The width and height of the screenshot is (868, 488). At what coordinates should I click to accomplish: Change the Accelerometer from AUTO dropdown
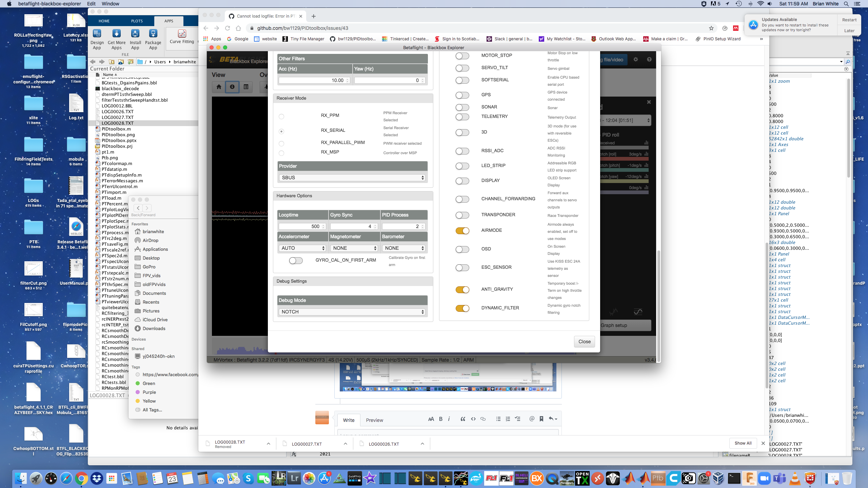click(302, 248)
